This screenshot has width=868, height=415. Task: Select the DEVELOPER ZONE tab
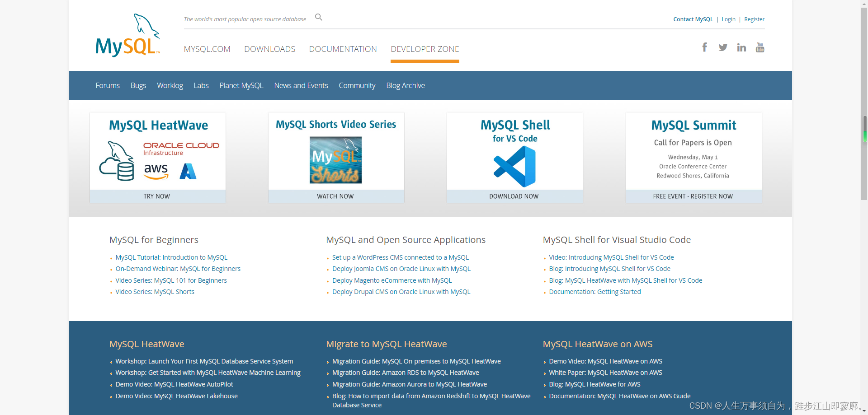tap(425, 49)
